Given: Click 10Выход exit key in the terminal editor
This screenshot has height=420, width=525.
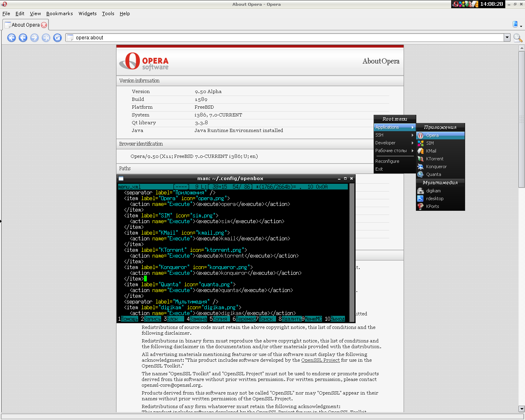Looking at the screenshot, I should (x=335, y=319).
